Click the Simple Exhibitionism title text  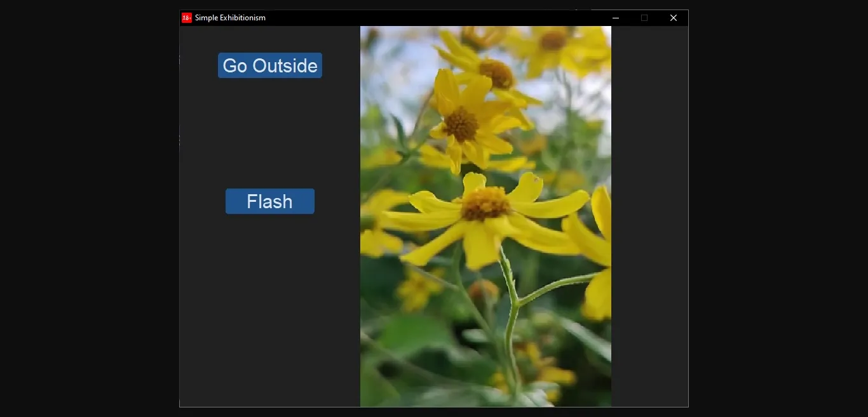230,18
